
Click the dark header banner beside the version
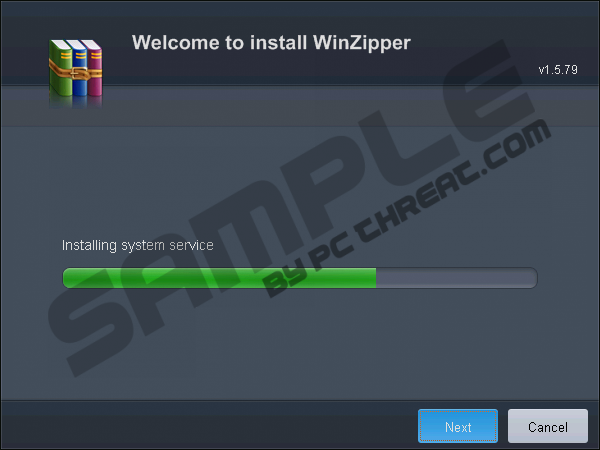click(478, 42)
